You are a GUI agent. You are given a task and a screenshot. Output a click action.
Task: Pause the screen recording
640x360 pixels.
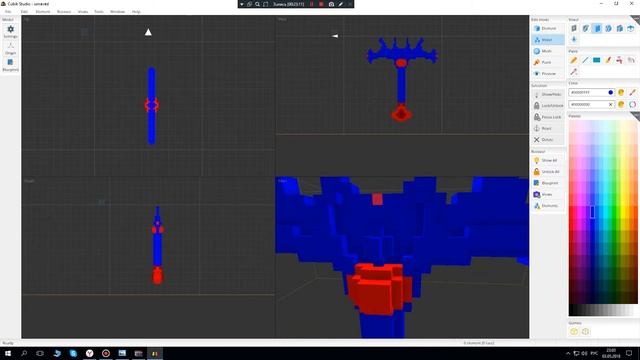[x=311, y=4]
